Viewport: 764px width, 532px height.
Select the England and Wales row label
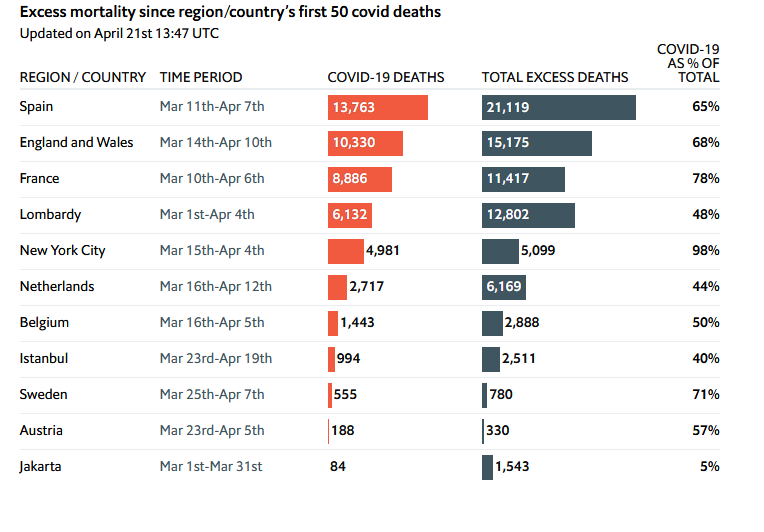point(76,143)
